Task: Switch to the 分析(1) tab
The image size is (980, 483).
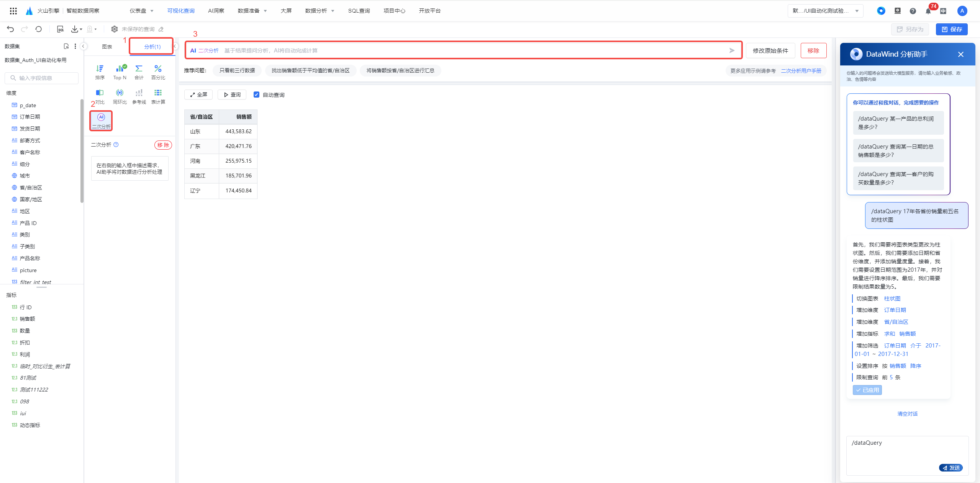Action: (152, 47)
